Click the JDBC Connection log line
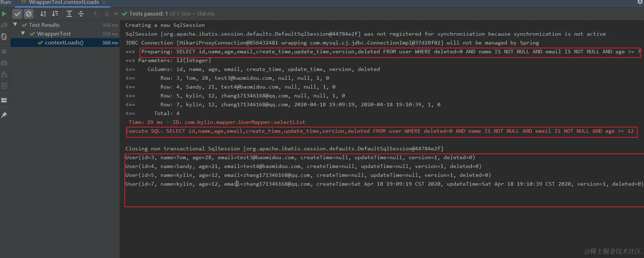644x258 pixels. [332, 43]
